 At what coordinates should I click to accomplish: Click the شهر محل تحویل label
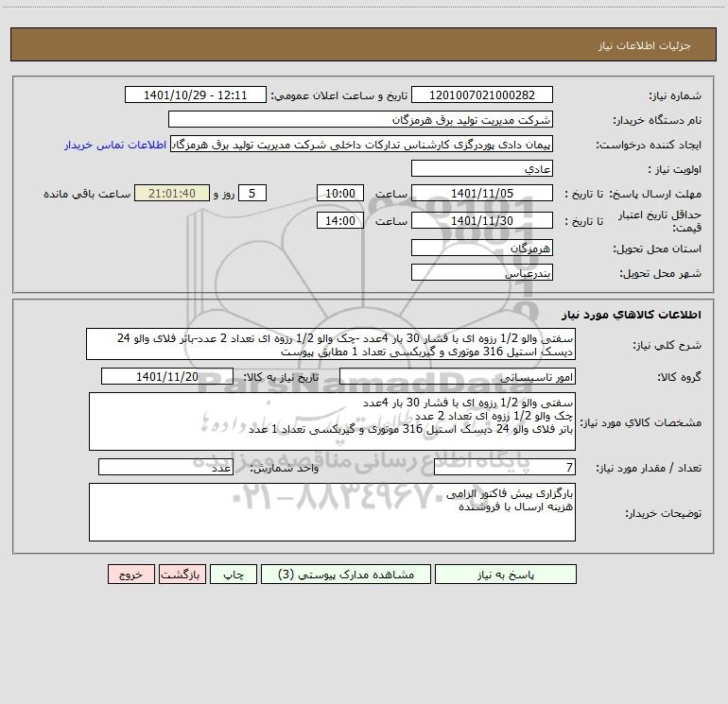click(x=661, y=273)
